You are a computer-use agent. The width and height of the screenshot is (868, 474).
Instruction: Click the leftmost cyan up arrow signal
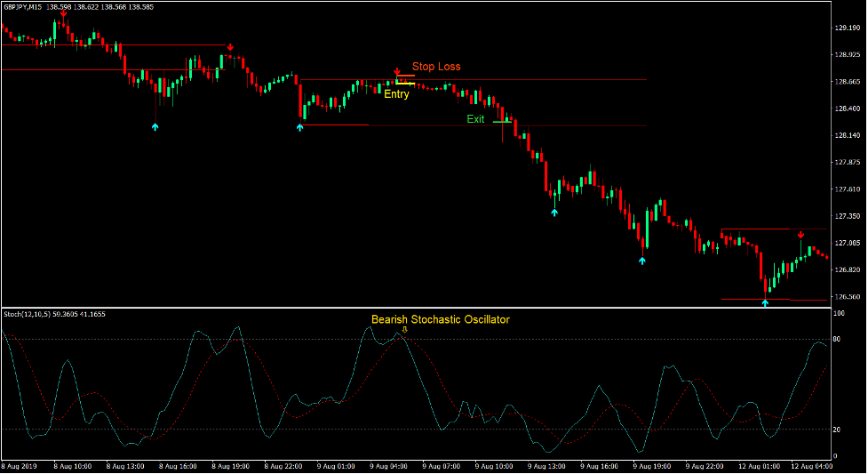point(155,127)
